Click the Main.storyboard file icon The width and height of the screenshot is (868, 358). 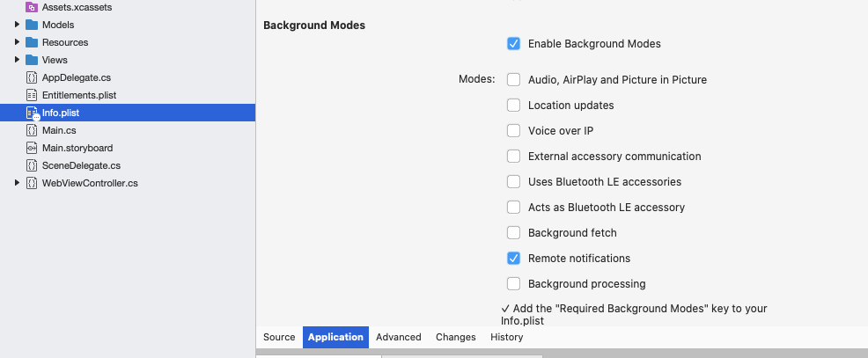(33, 148)
